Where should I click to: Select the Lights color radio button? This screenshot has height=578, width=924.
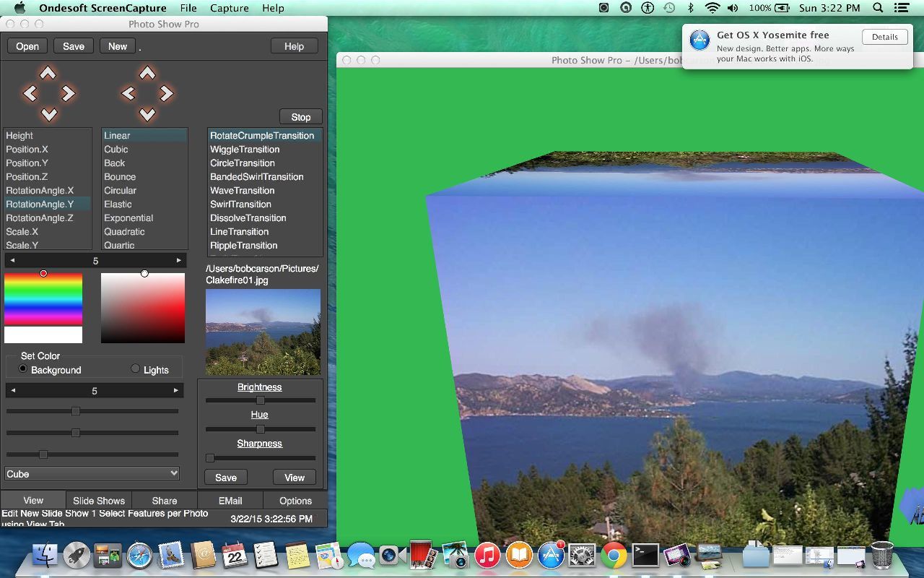(135, 368)
